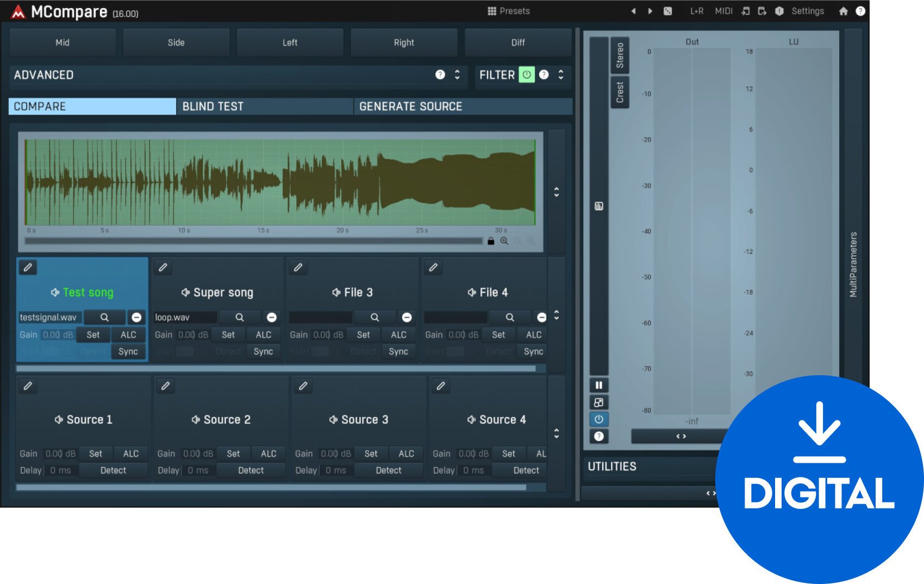This screenshot has height=584, width=924.
Task: Click Detect under Source 2
Action: (251, 470)
